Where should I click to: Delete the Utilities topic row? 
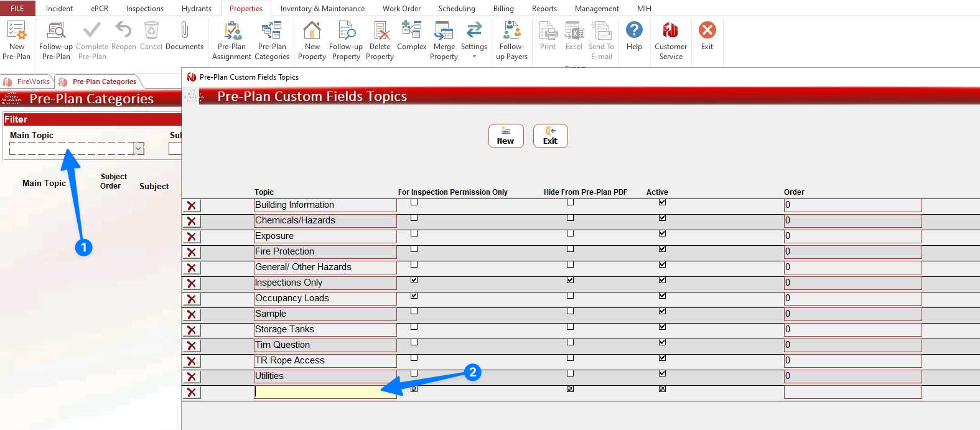click(192, 377)
